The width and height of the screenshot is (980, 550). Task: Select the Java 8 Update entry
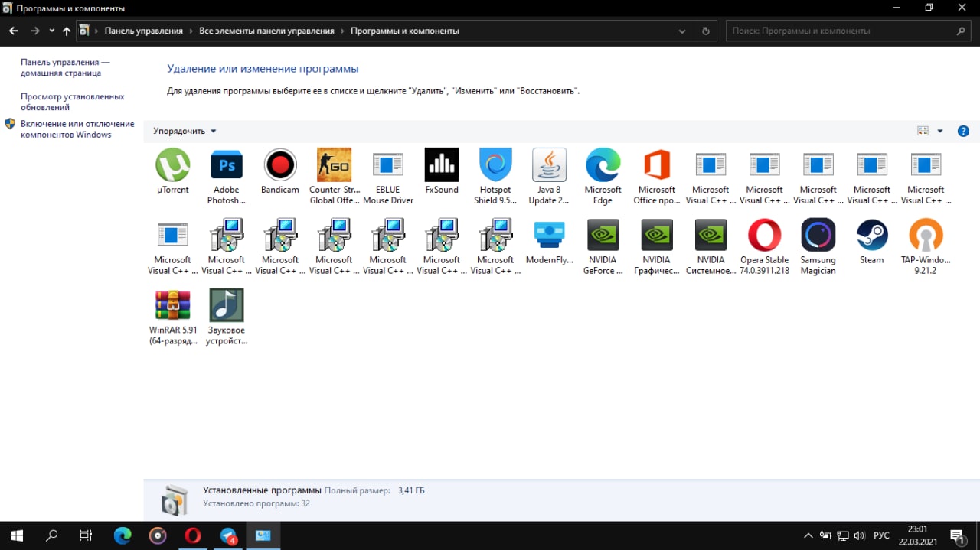[x=549, y=177]
